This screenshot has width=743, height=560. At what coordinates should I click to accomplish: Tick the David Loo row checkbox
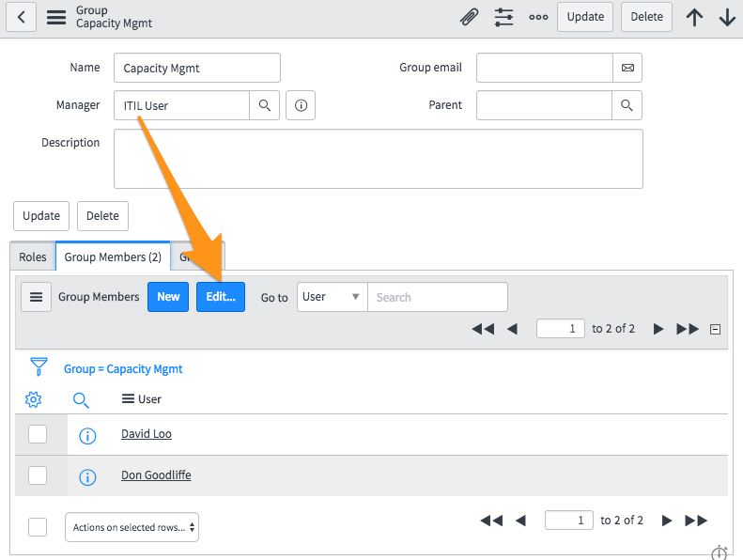[x=38, y=434]
